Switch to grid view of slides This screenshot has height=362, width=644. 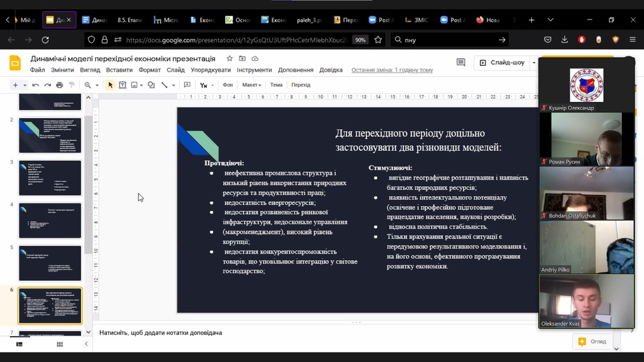tap(60, 344)
